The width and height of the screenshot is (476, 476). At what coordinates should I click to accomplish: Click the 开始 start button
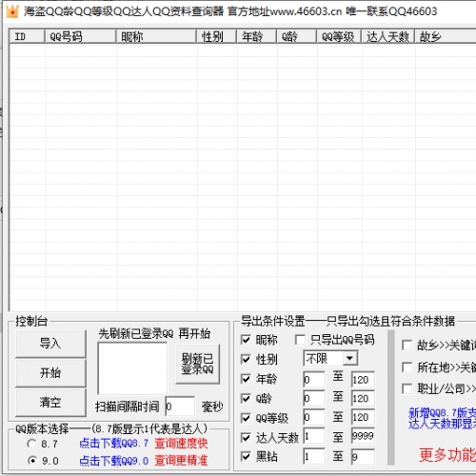(x=50, y=373)
